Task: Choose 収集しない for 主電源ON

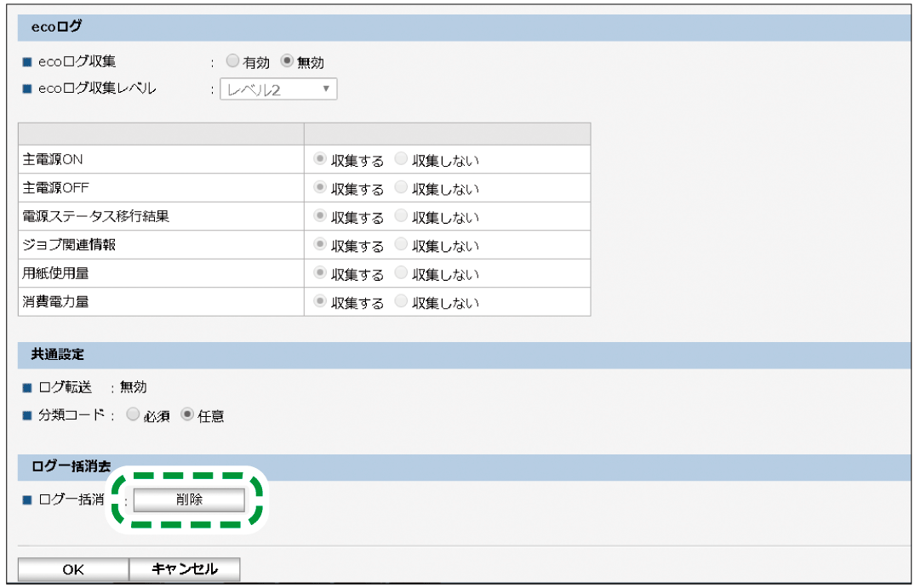Action: (402, 160)
